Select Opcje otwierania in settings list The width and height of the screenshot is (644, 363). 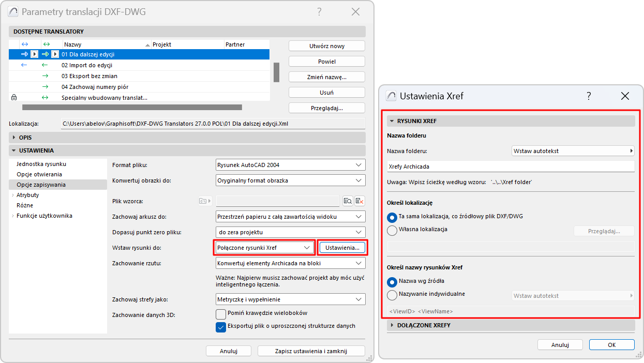[39, 174]
